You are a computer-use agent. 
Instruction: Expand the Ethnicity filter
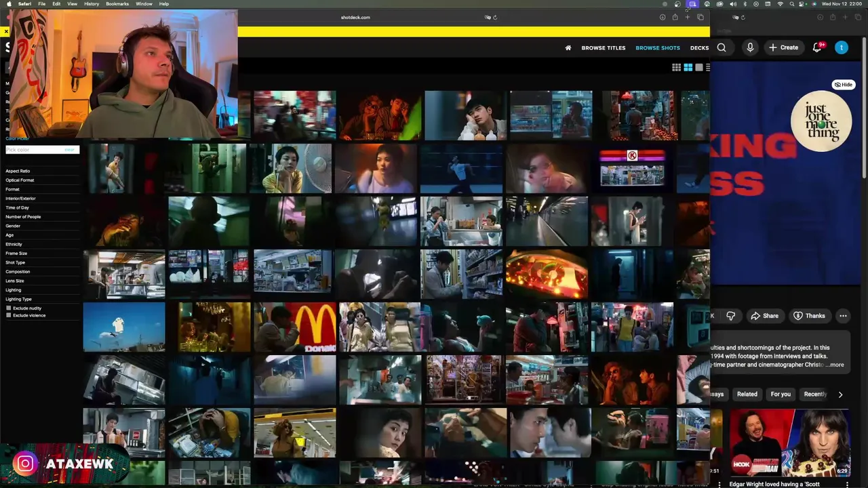click(x=14, y=244)
